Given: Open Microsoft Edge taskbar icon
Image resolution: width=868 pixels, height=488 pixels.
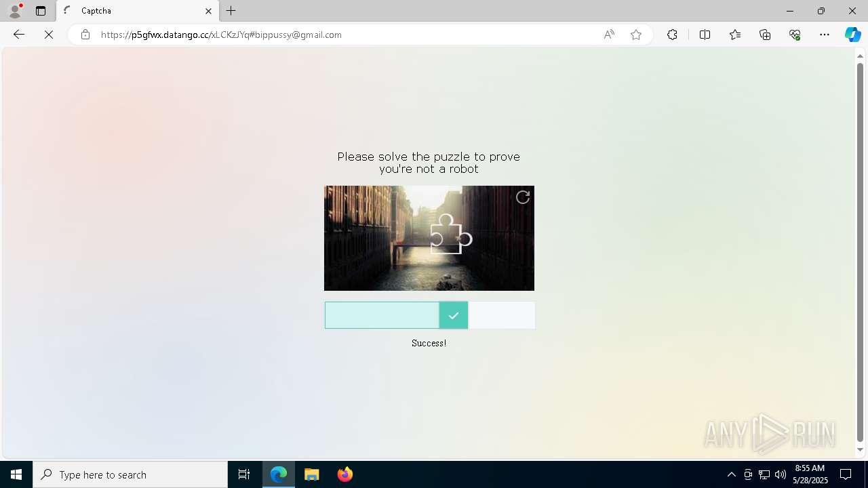Looking at the screenshot, I should point(279,474).
